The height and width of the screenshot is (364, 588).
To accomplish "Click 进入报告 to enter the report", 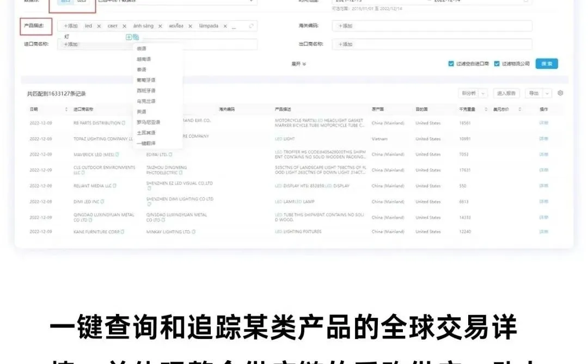I will tap(506, 94).
